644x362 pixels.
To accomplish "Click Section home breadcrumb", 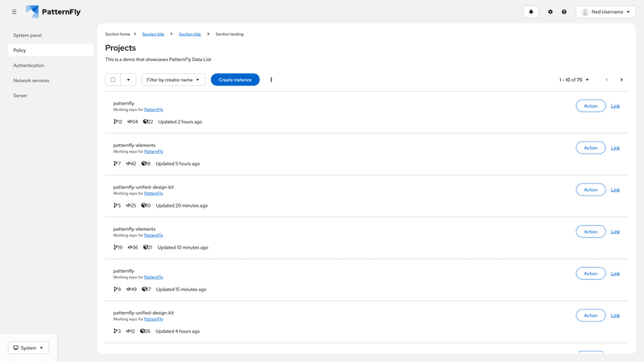I will coord(118,34).
